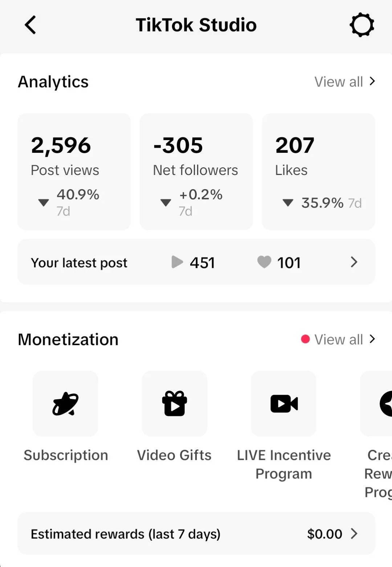The height and width of the screenshot is (567, 392).
Task: Open the Likes 207 card
Action: tap(319, 172)
